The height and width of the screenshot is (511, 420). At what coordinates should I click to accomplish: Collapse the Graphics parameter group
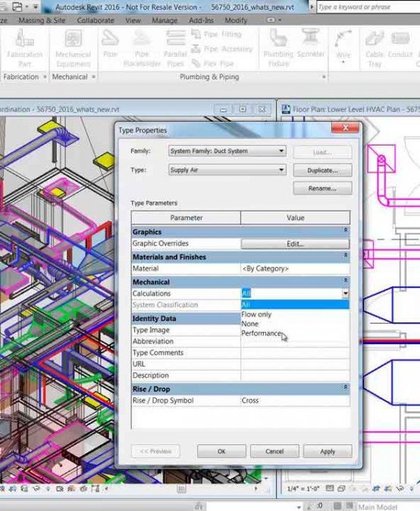(346, 230)
